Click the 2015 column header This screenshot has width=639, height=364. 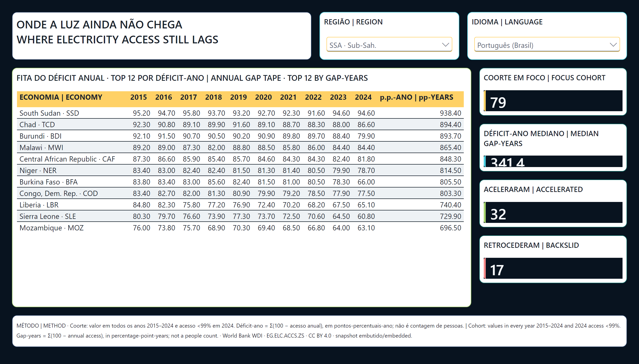(139, 97)
